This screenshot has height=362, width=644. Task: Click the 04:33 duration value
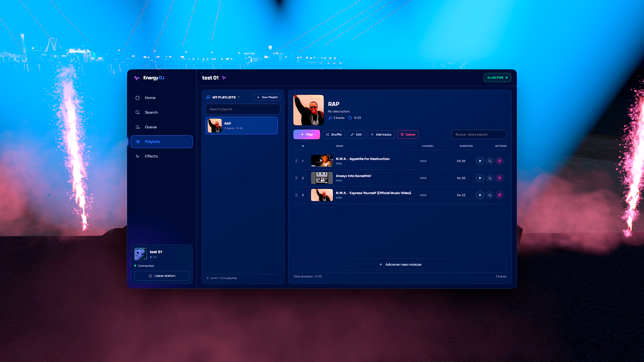coord(461,195)
